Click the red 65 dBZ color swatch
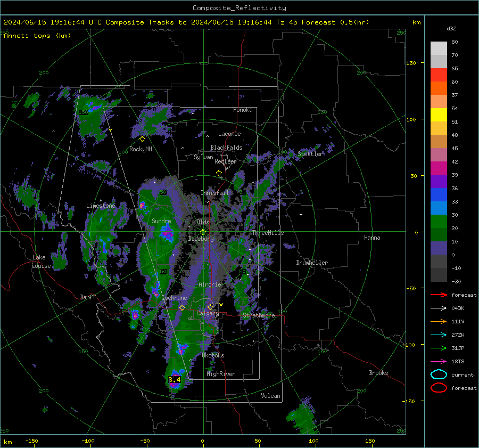Screen dimensions: 479x448 tap(439, 75)
